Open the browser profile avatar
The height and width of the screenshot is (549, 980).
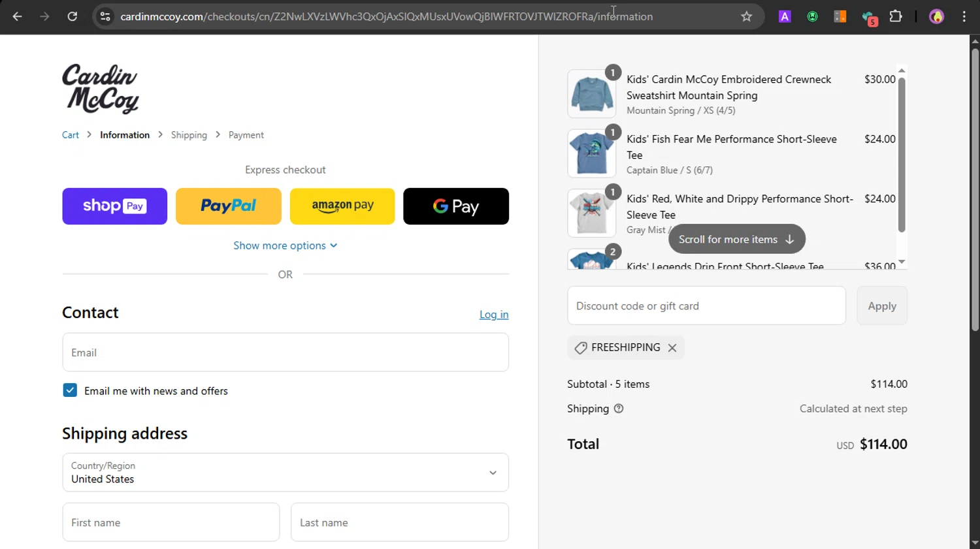click(x=936, y=16)
